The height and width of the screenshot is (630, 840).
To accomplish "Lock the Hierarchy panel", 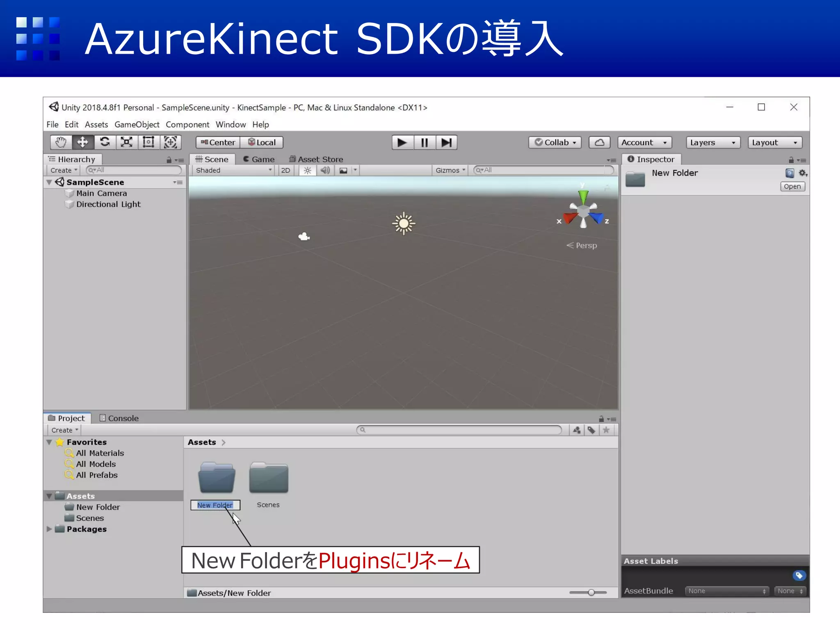I will [169, 160].
